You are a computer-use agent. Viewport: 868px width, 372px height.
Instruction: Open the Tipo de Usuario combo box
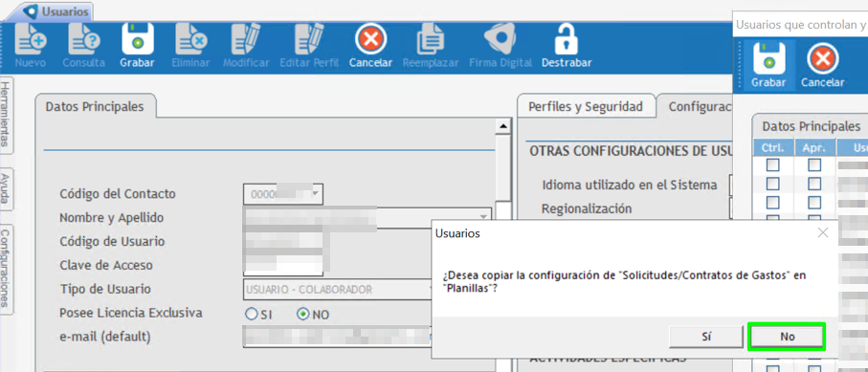(x=338, y=290)
